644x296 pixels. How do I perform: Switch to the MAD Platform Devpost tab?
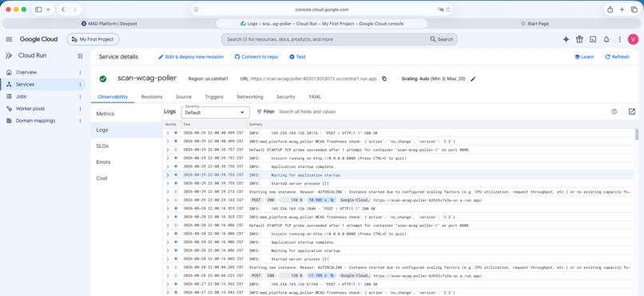[x=109, y=24]
